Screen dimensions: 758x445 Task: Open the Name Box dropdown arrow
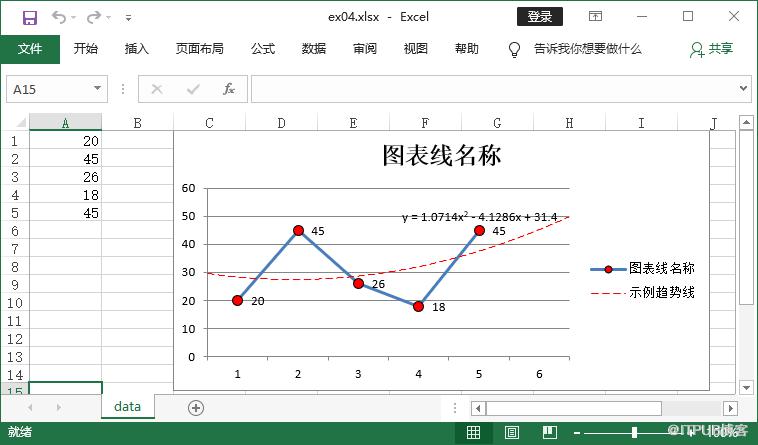tap(97, 88)
